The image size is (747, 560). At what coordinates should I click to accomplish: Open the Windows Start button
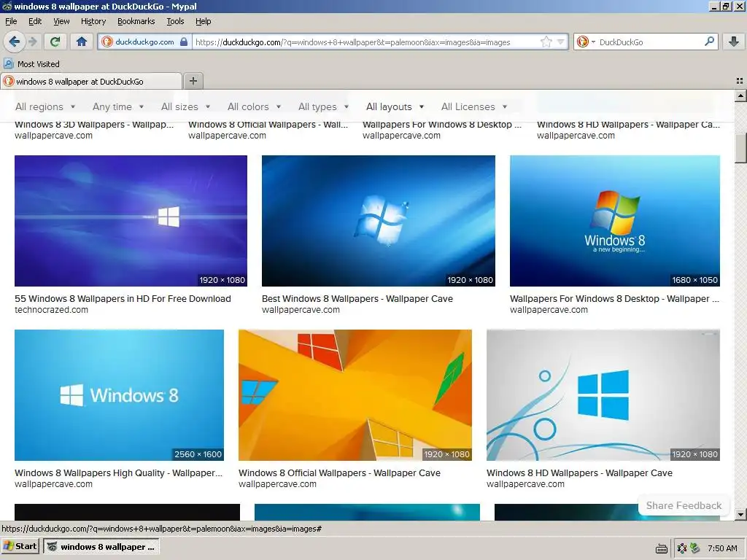20,546
